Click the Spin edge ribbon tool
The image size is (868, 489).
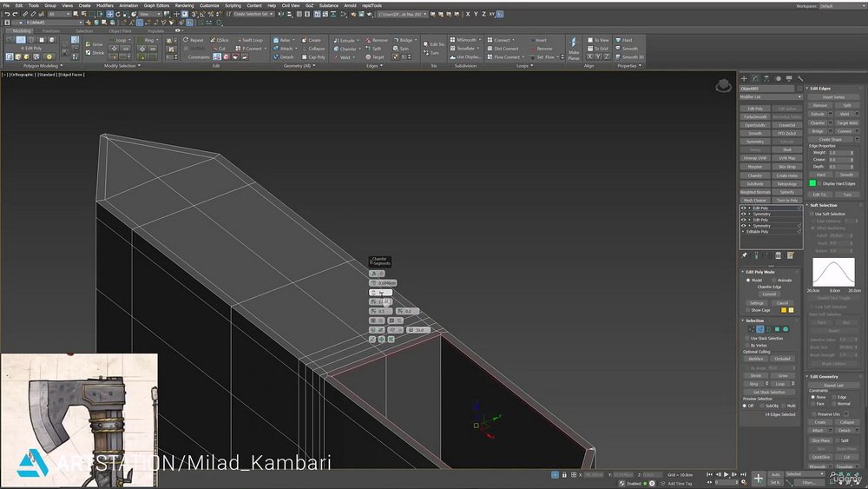401,49
